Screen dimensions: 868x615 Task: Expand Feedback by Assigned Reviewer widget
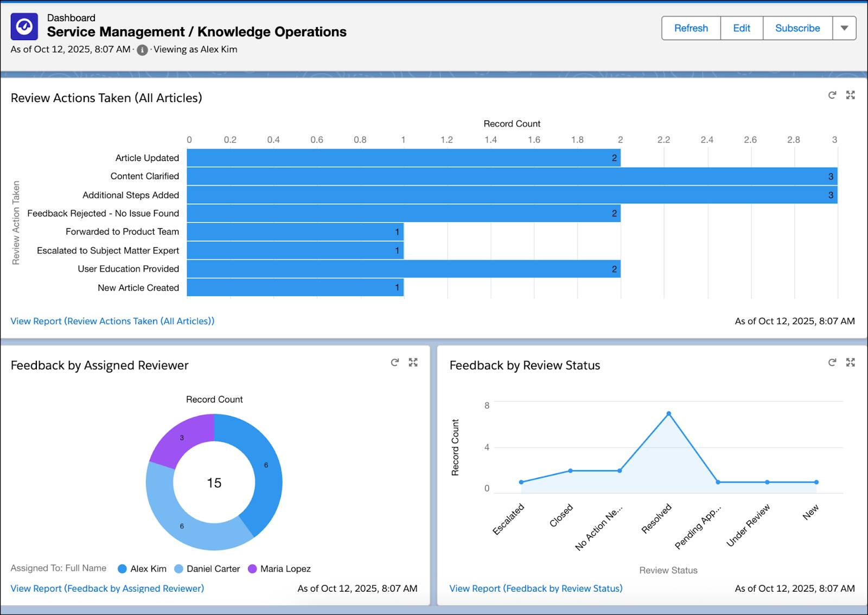coord(413,362)
